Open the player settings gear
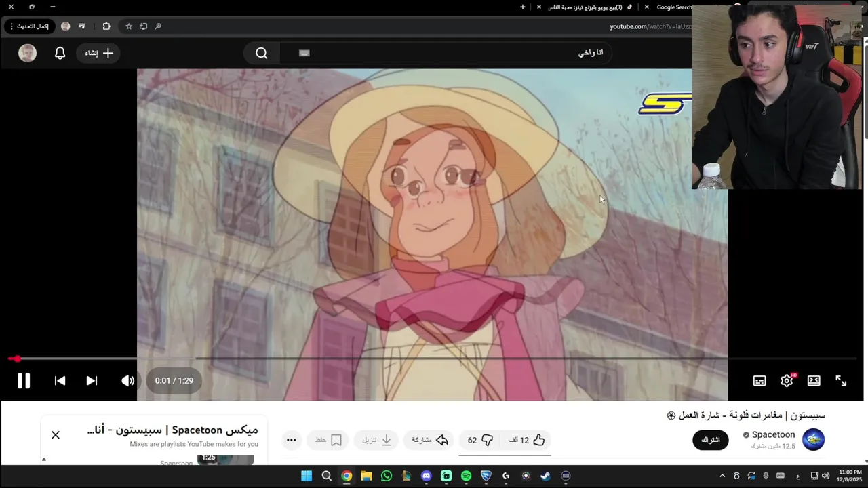This screenshot has width=868, height=488. pos(787,381)
